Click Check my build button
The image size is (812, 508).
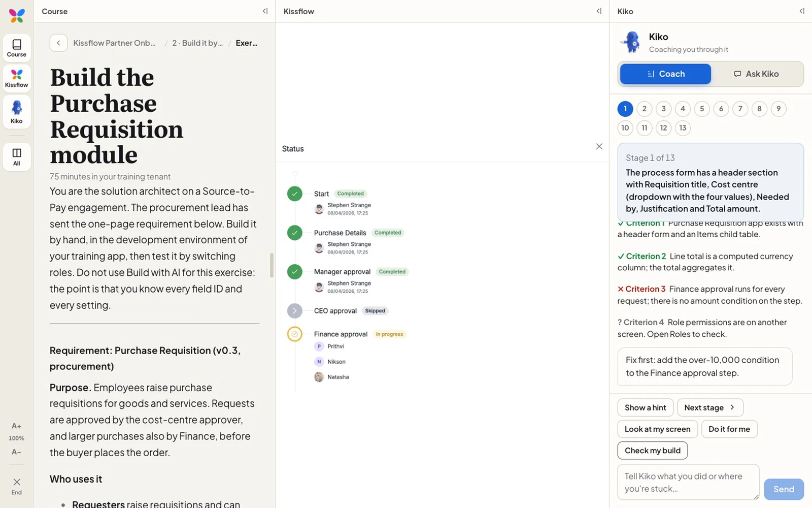653,451
